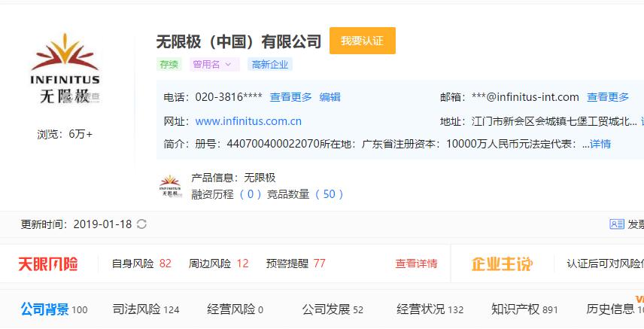
Task: Switch to 公司背景 tab
Action: pyautogui.click(x=54, y=309)
